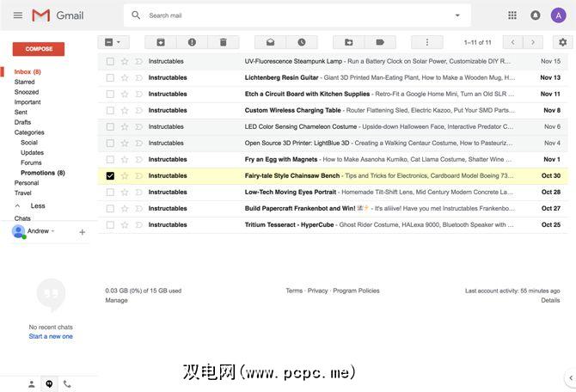Go to Starred mail
The height and width of the screenshot is (392, 576).
tap(24, 82)
